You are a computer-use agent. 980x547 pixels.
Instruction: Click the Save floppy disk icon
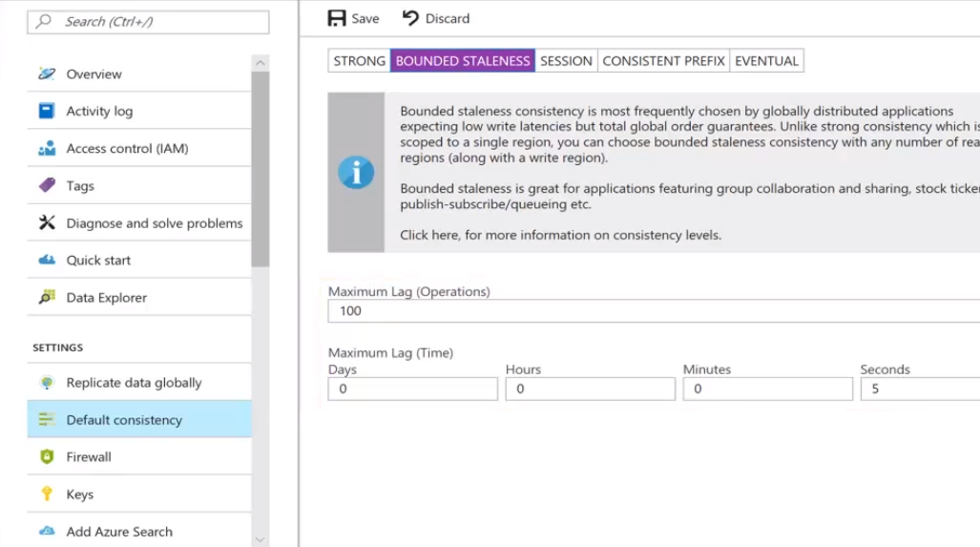pyautogui.click(x=337, y=18)
